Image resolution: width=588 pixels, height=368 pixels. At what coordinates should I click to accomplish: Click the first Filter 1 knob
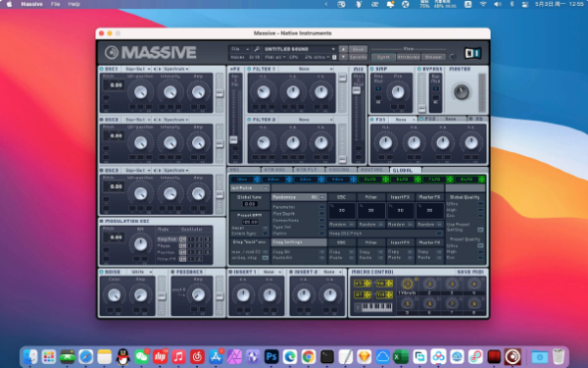coord(264,92)
